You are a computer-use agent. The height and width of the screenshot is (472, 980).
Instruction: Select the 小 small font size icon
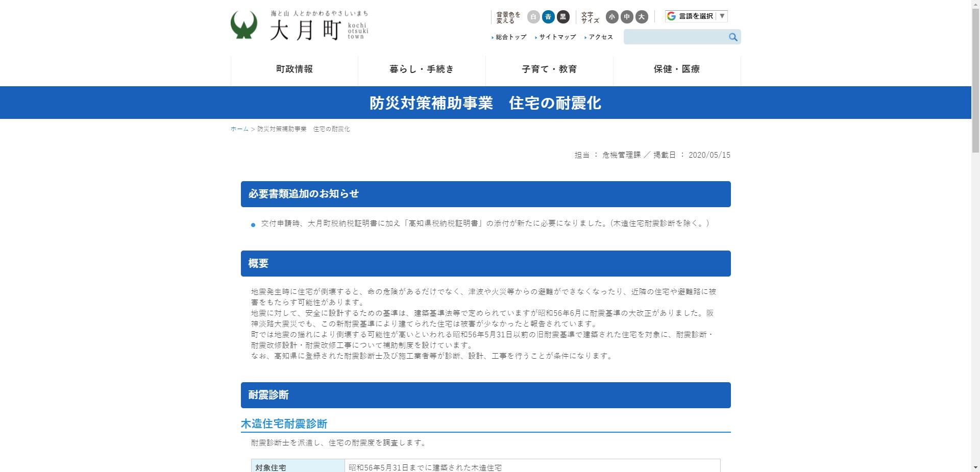(611, 17)
